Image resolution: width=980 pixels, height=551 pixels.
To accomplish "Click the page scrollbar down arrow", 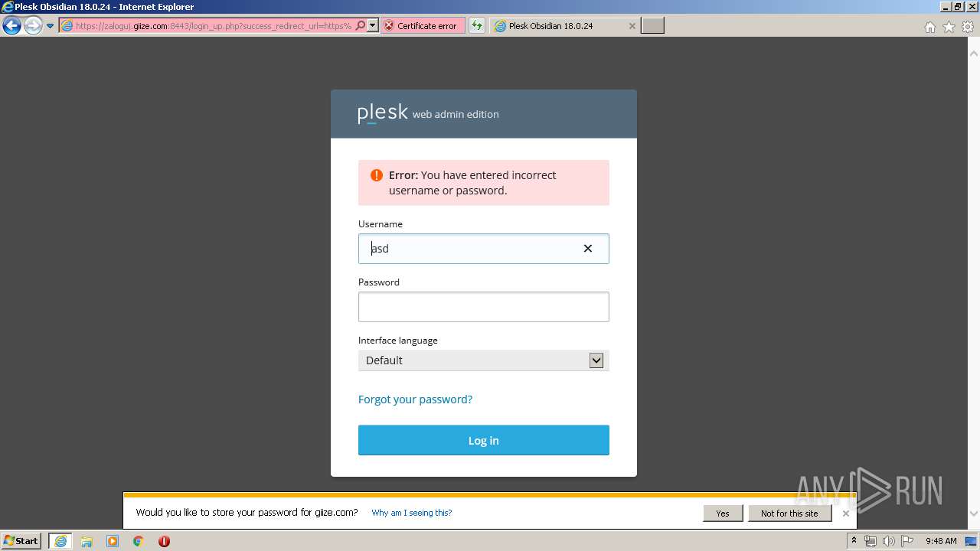I will (x=974, y=514).
